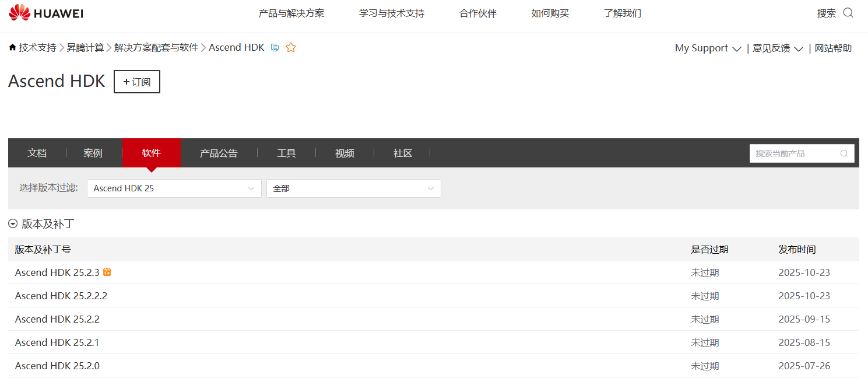Click the home icon in breadcrumb
868x392 pixels.
12,47
